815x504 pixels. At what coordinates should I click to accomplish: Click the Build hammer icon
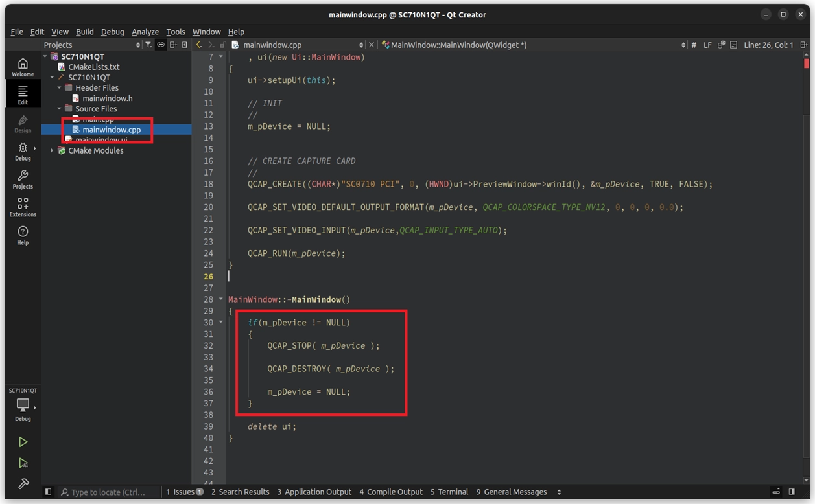(23, 484)
